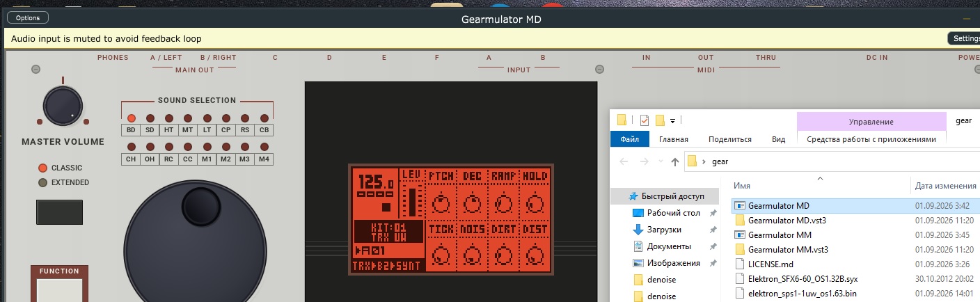Expand the address bar chevron before gear
The image size is (980, 302).
point(704,161)
